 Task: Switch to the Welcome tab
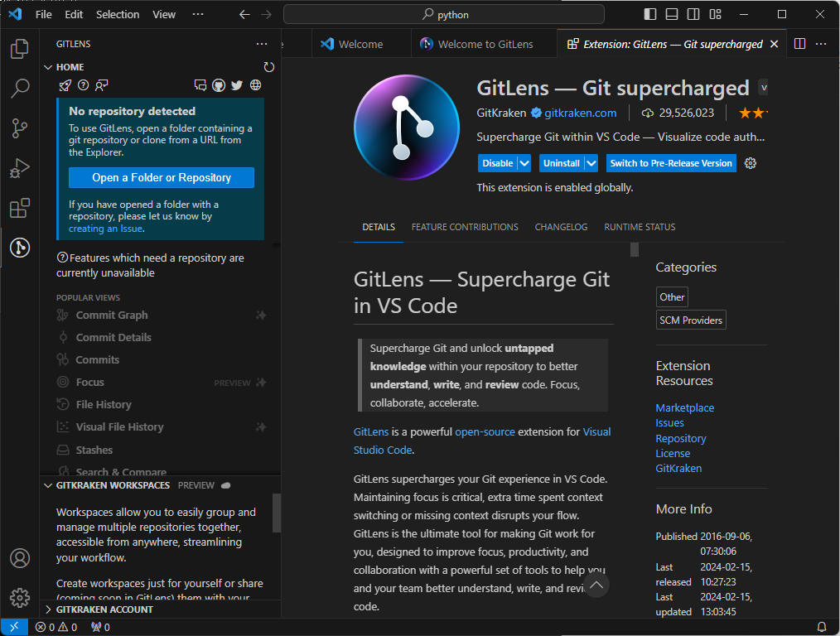point(360,44)
